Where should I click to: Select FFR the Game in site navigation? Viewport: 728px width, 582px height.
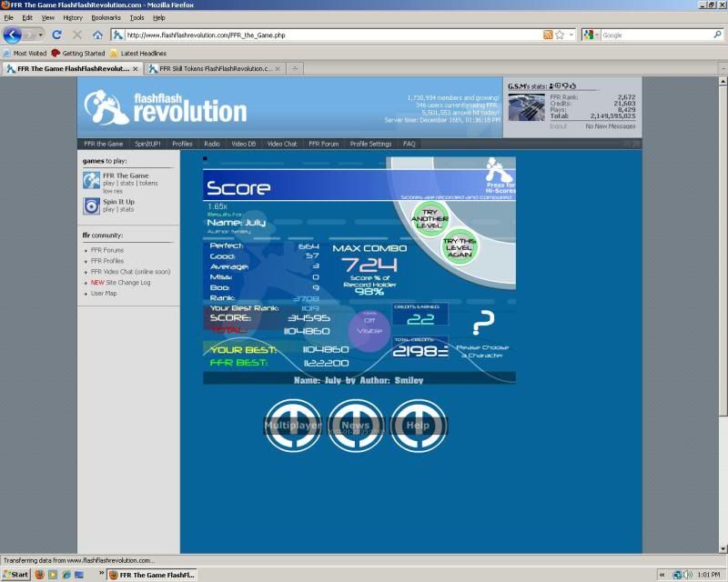point(104,144)
